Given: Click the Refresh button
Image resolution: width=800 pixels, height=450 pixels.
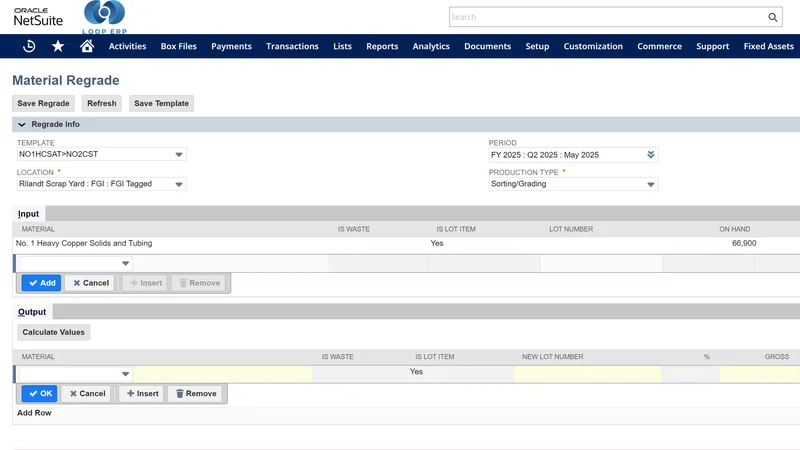Looking at the screenshot, I should (102, 103).
